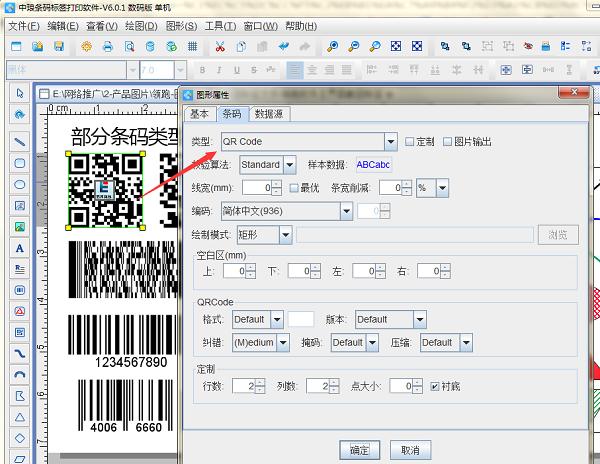This screenshot has width=600, height=464.
Task: Click the Cut scissors icon
Action: (x=219, y=47)
